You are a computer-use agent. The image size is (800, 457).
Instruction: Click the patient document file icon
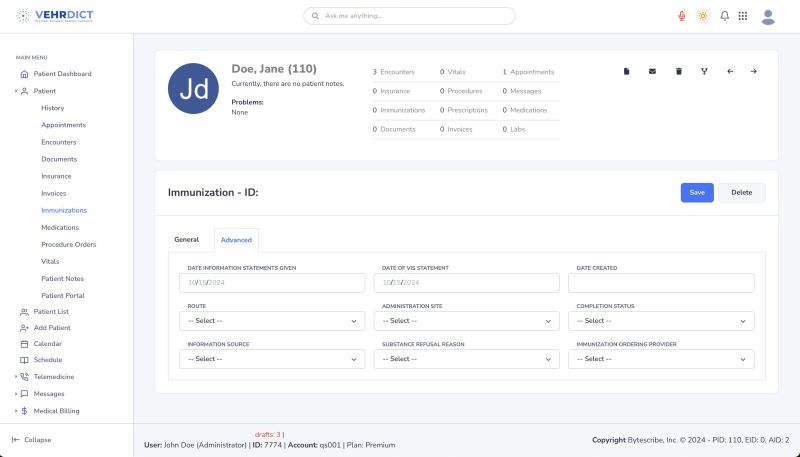[x=627, y=71]
